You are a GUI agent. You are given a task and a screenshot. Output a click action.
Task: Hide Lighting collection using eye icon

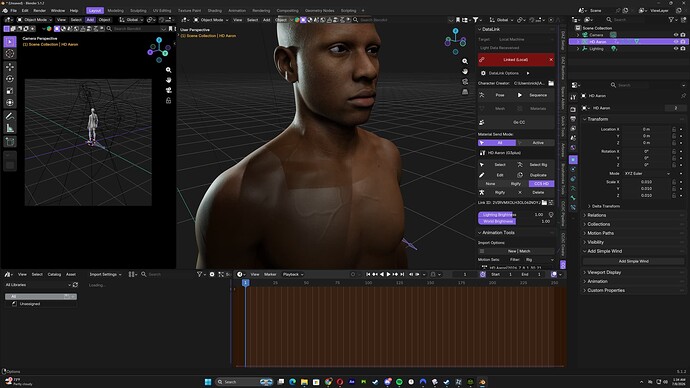pyautogui.click(x=676, y=49)
